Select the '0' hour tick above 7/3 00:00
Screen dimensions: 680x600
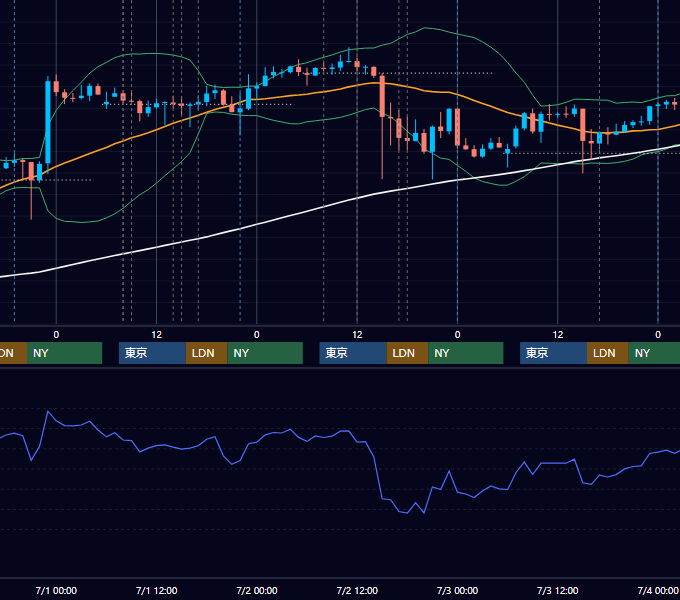coord(457,335)
